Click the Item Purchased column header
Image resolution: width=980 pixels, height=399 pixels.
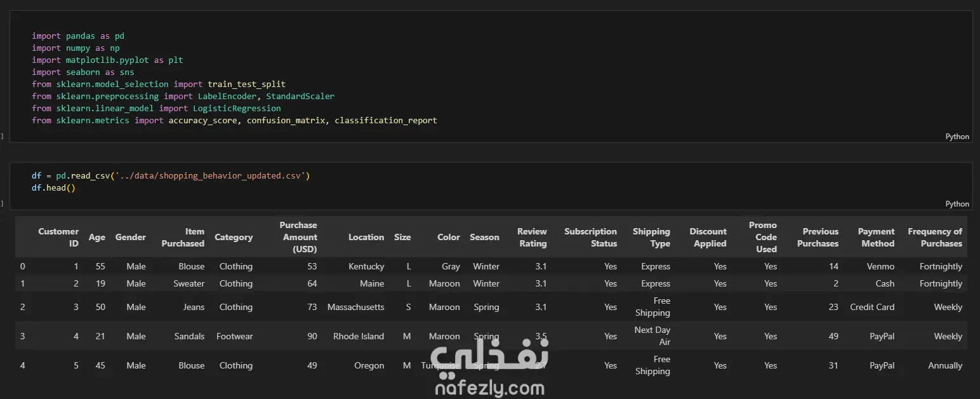pyautogui.click(x=183, y=237)
